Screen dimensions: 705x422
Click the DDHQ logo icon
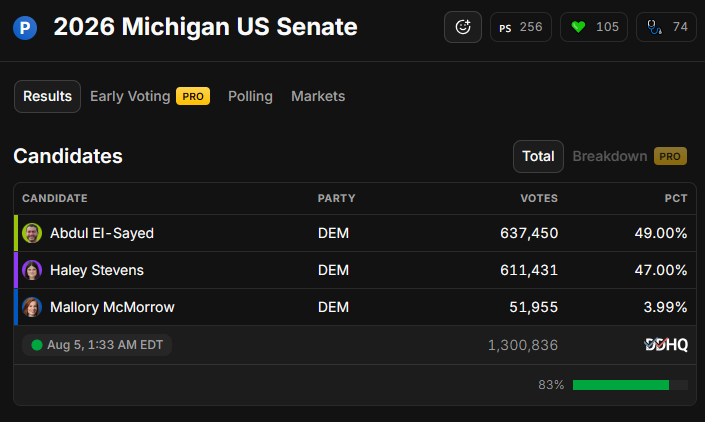[666, 345]
